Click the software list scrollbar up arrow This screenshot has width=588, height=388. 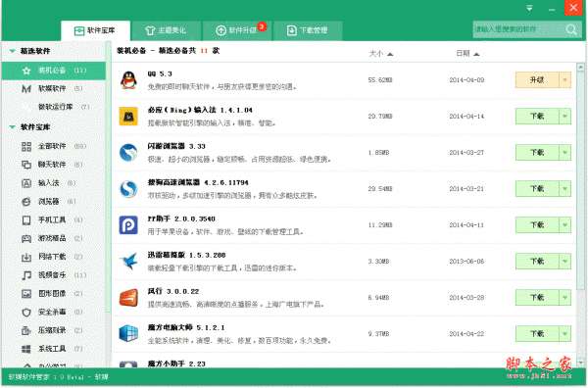pyautogui.click(x=580, y=67)
